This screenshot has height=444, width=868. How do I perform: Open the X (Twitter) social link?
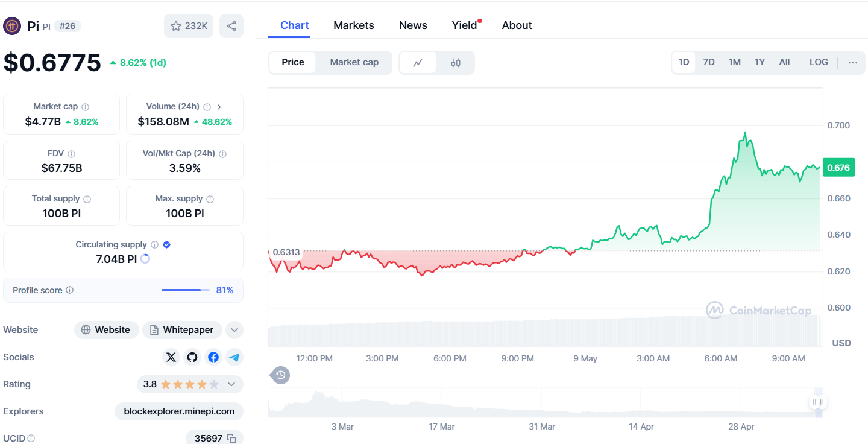171,357
